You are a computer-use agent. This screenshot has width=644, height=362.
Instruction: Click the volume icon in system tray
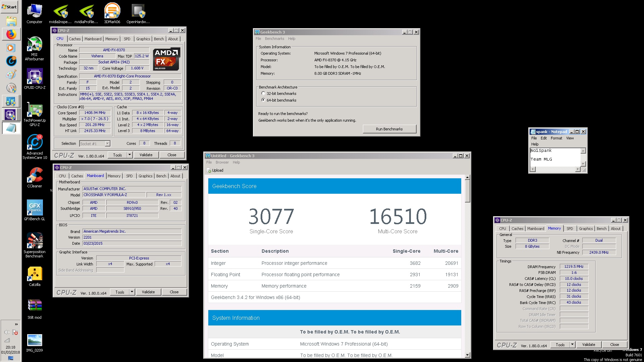[7, 332]
